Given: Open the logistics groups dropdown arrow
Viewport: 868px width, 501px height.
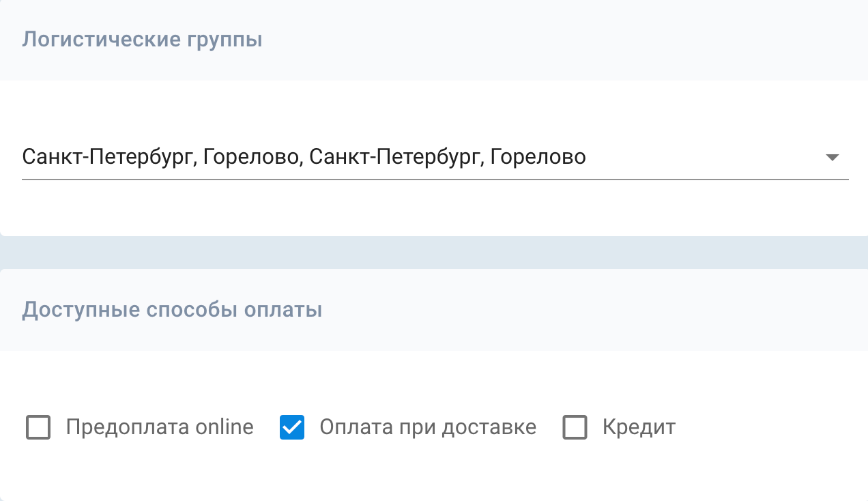Looking at the screenshot, I should (x=831, y=158).
